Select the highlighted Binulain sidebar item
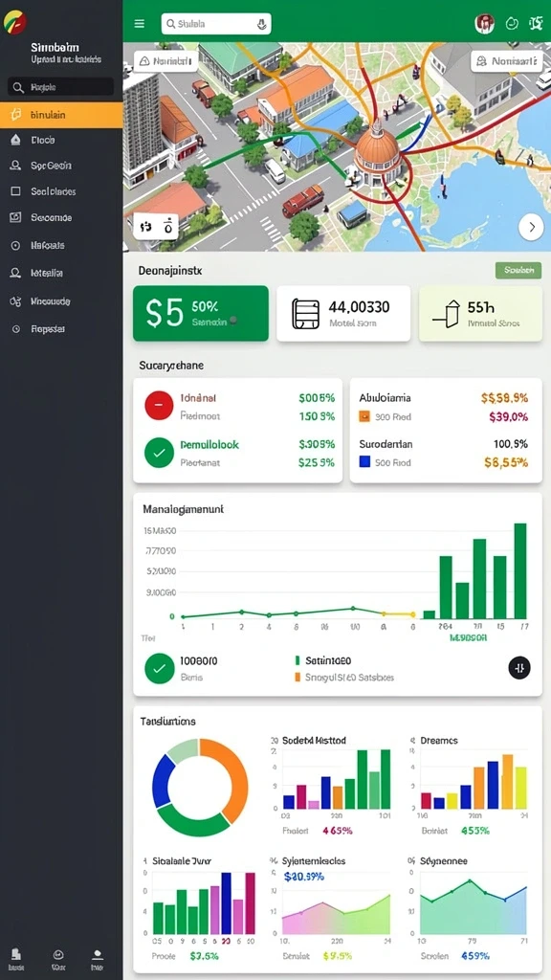 point(61,115)
